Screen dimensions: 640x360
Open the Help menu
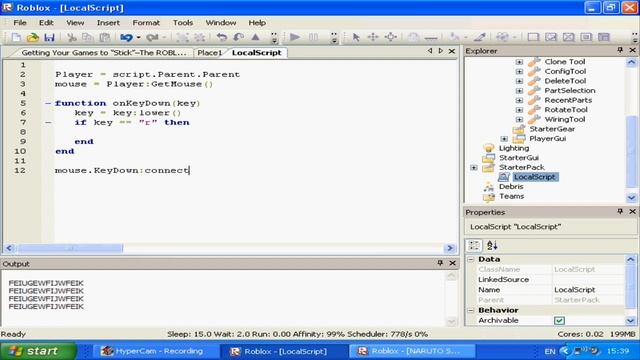tap(257, 23)
